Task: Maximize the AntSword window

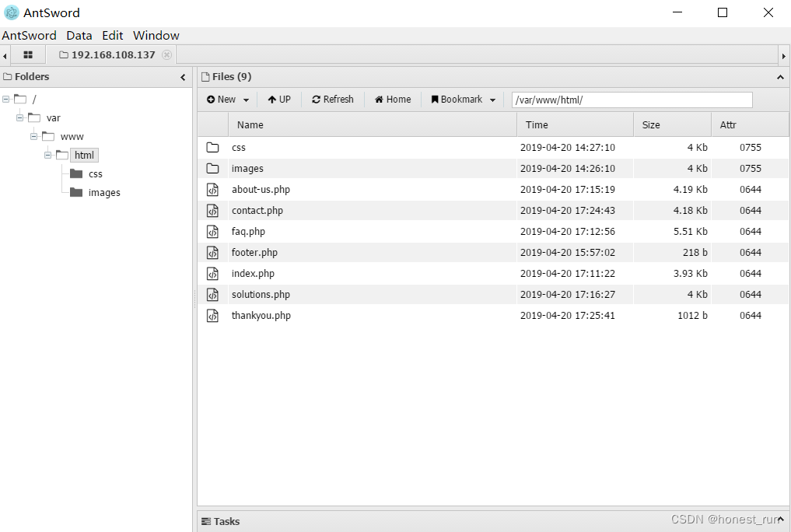Action: (x=723, y=12)
